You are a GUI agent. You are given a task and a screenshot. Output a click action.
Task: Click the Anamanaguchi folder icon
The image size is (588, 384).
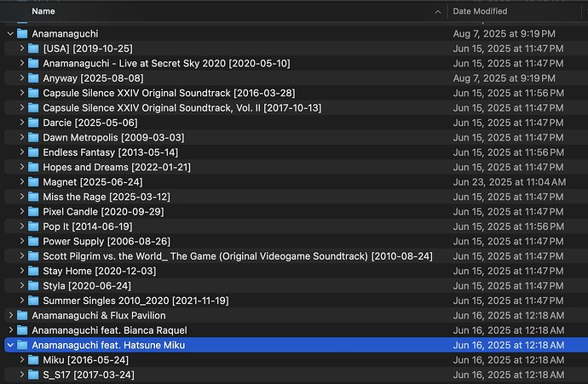tap(22, 34)
